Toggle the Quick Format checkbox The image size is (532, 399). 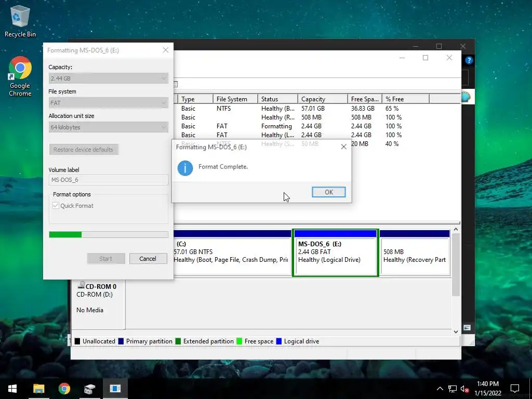[x=56, y=206]
